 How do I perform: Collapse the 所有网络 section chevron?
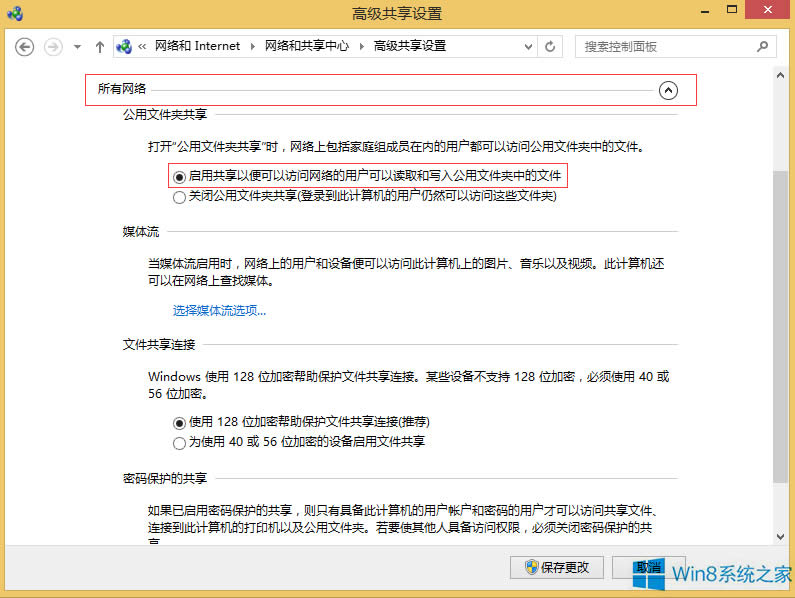pos(668,91)
